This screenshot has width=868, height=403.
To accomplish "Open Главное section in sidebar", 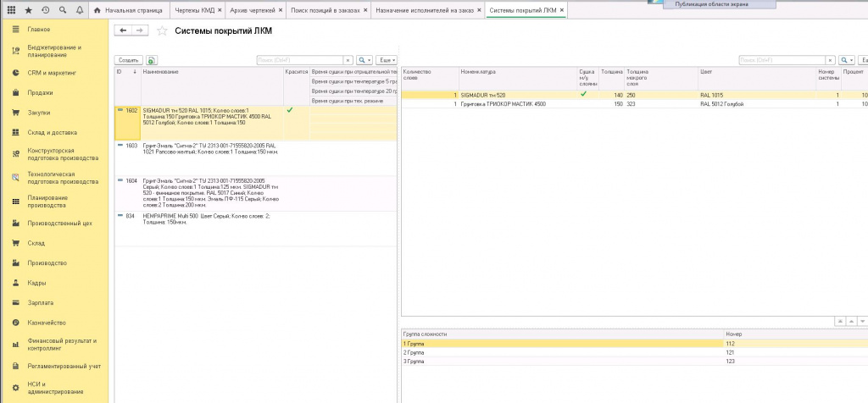I will 39,30.
